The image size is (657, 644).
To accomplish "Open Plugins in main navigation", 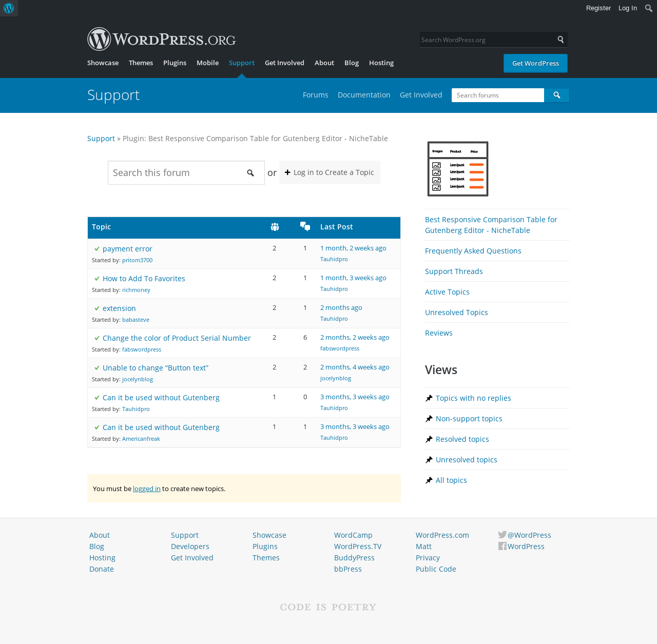I will pyautogui.click(x=175, y=63).
